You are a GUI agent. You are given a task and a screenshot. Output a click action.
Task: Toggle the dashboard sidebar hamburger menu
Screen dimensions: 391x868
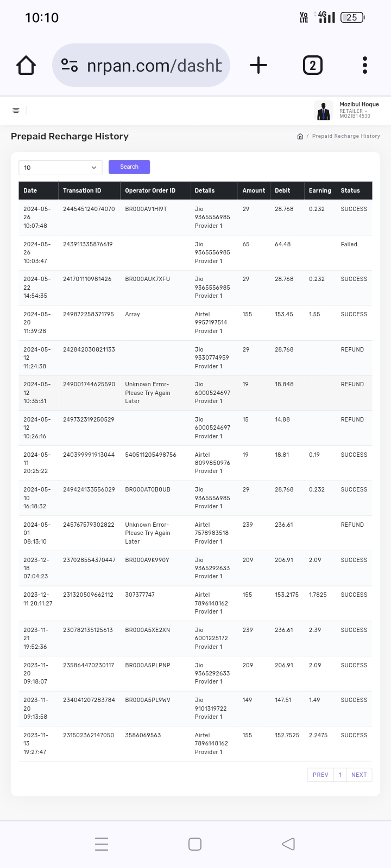(16, 111)
